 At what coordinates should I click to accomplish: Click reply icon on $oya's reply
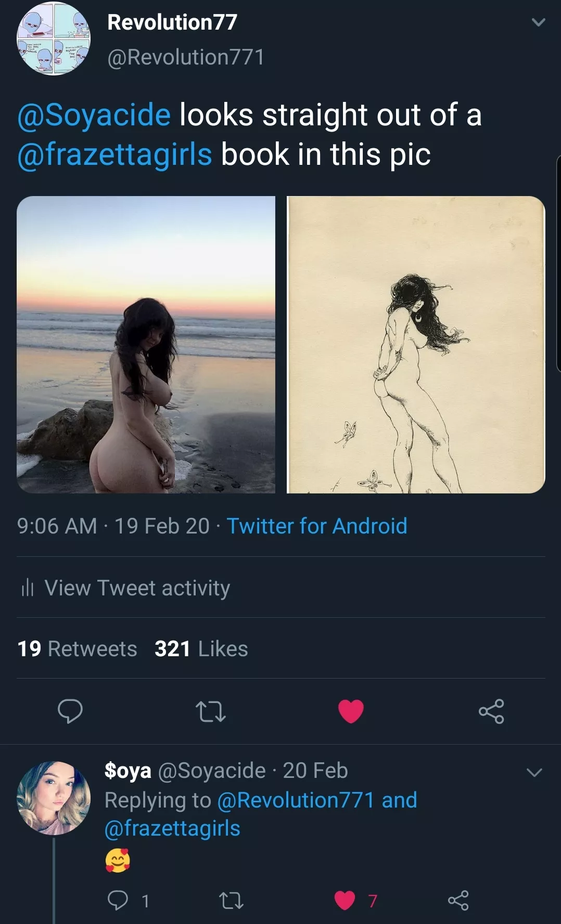[118, 900]
